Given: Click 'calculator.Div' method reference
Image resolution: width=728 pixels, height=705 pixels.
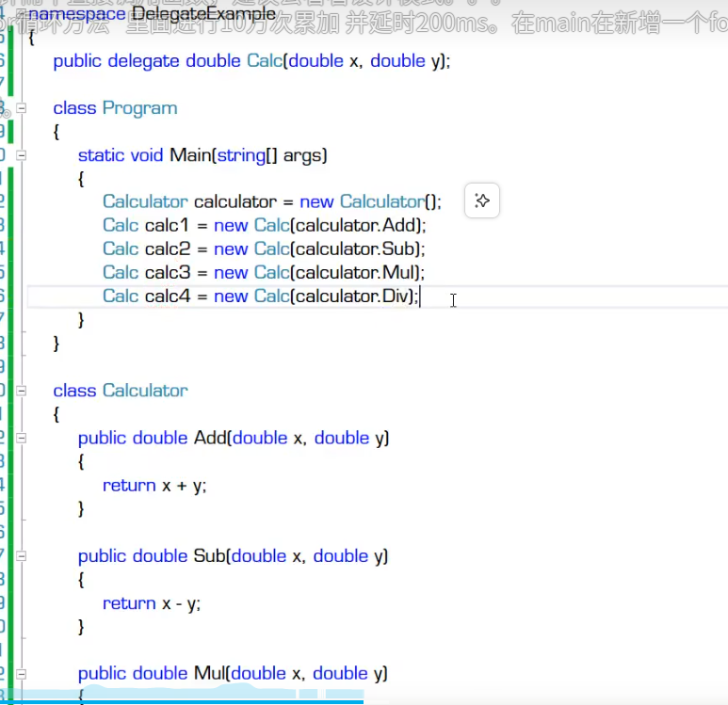Looking at the screenshot, I should [352, 296].
